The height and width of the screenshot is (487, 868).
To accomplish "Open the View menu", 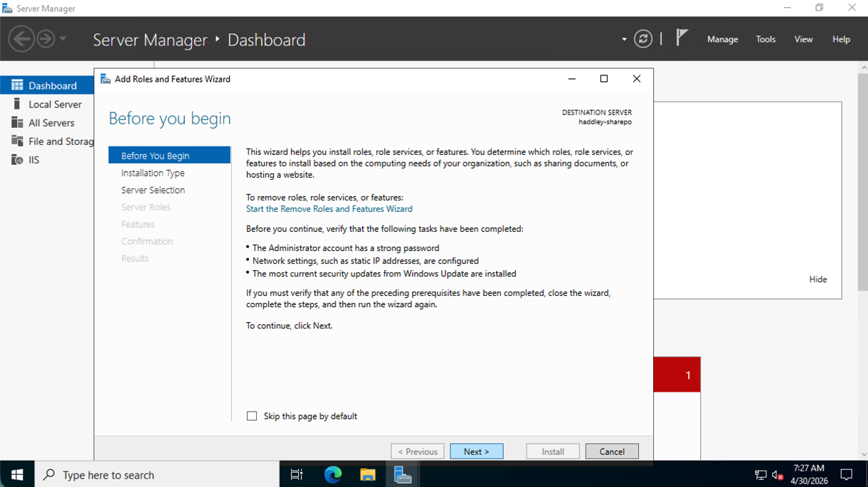I will [803, 39].
